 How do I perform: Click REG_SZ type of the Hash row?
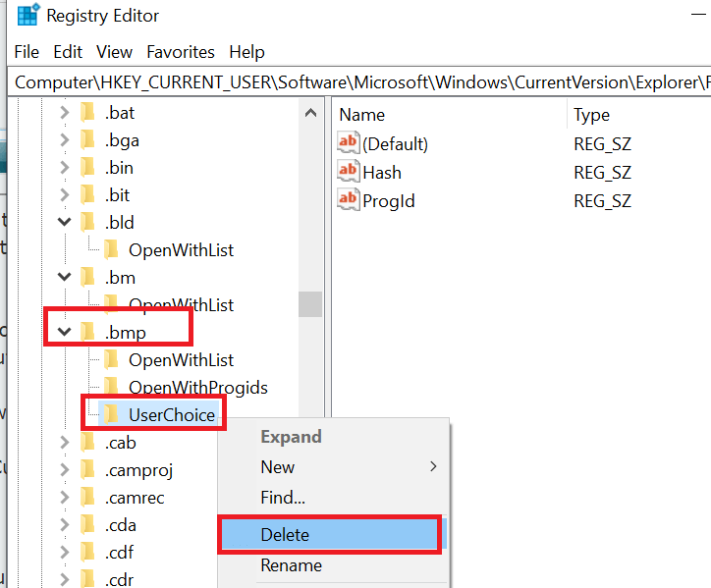point(602,173)
